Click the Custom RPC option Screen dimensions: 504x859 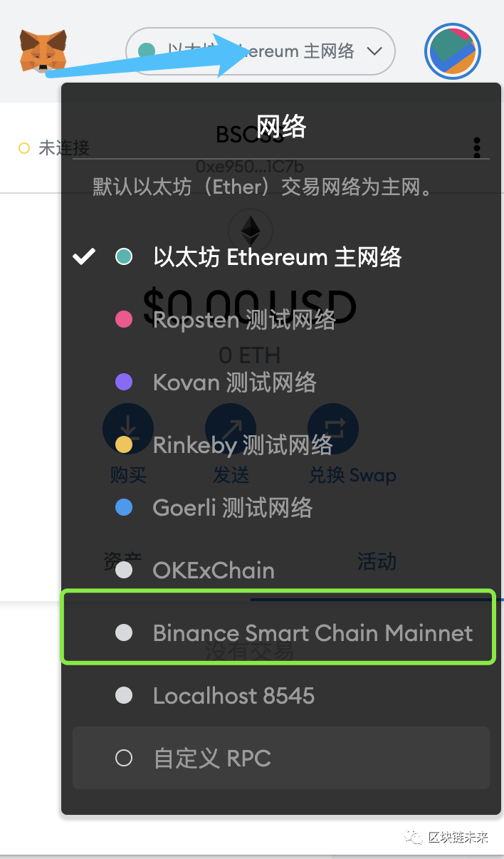click(x=211, y=759)
